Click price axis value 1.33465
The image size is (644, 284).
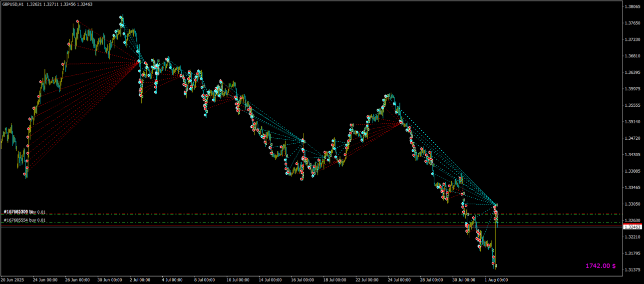coord(633,188)
